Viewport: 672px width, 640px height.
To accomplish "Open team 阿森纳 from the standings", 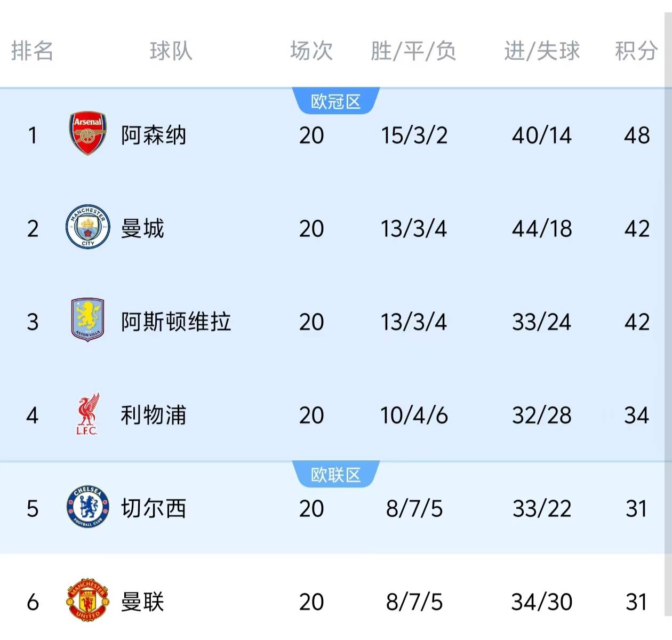I will click(x=154, y=135).
